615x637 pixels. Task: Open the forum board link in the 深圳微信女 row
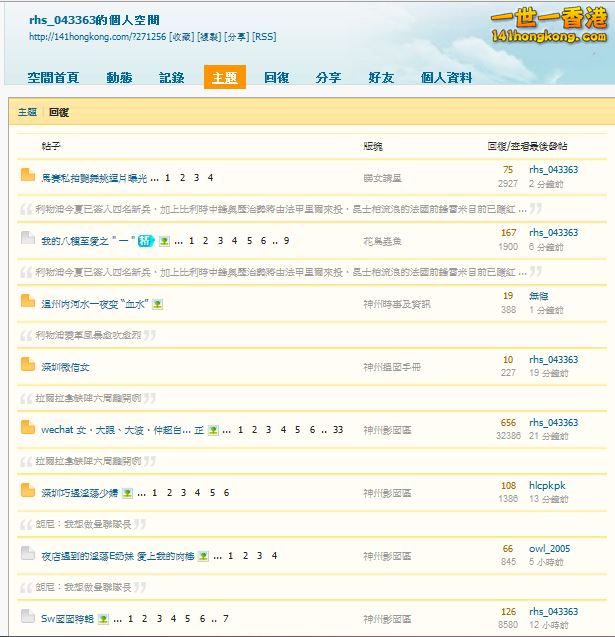point(392,367)
